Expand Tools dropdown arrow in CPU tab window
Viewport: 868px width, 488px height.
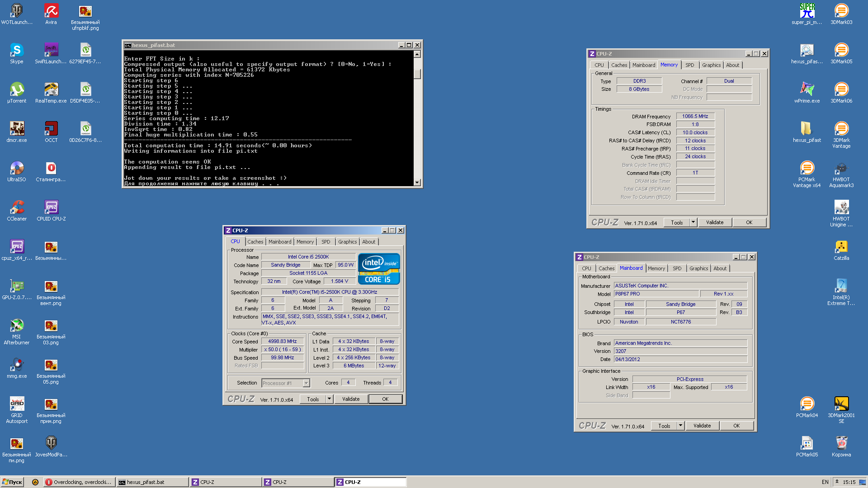(x=330, y=399)
